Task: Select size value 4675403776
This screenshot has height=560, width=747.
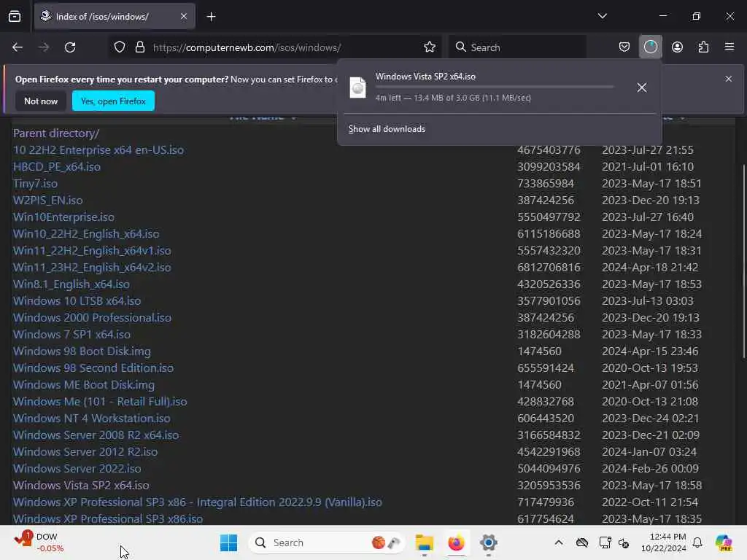Action: pos(549,150)
